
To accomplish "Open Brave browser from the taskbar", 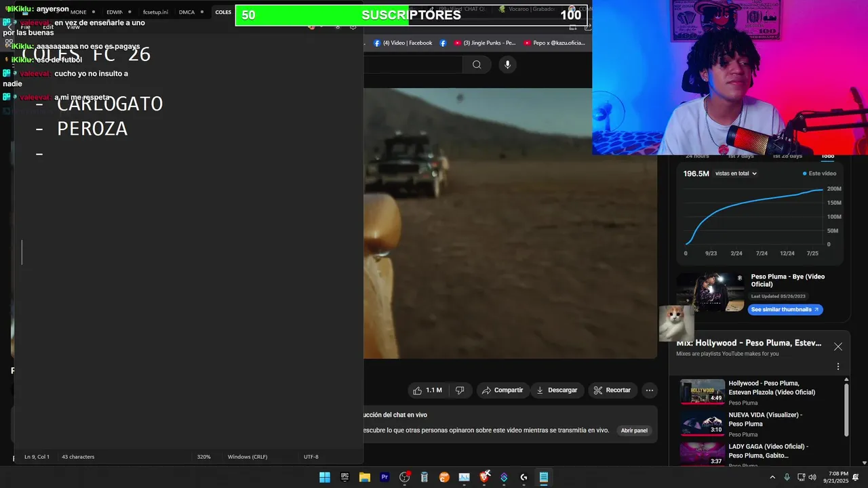I will click(484, 477).
